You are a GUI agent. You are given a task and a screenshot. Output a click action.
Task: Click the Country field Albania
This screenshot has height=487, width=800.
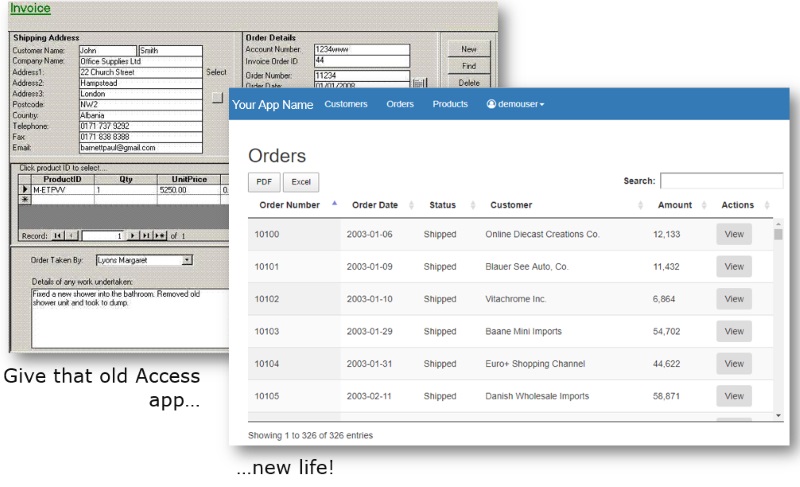point(141,115)
